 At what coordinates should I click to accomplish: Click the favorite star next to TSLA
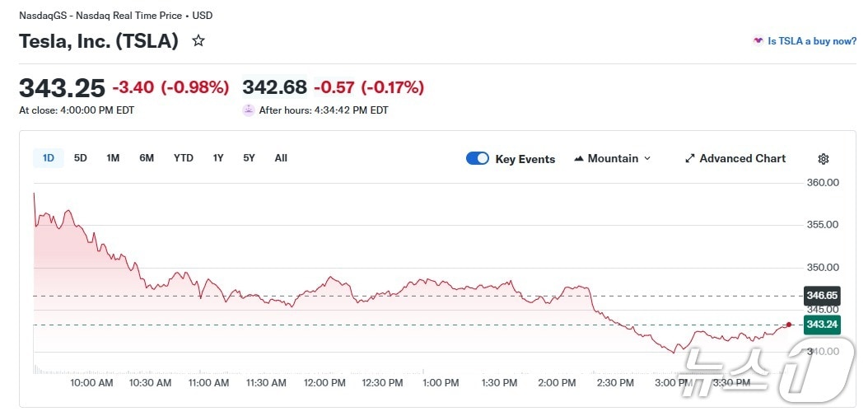[x=198, y=40]
